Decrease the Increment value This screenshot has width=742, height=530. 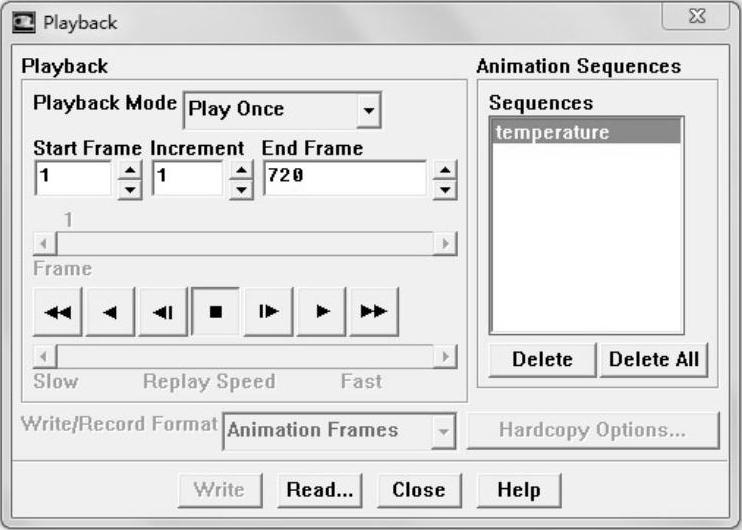pos(241,188)
